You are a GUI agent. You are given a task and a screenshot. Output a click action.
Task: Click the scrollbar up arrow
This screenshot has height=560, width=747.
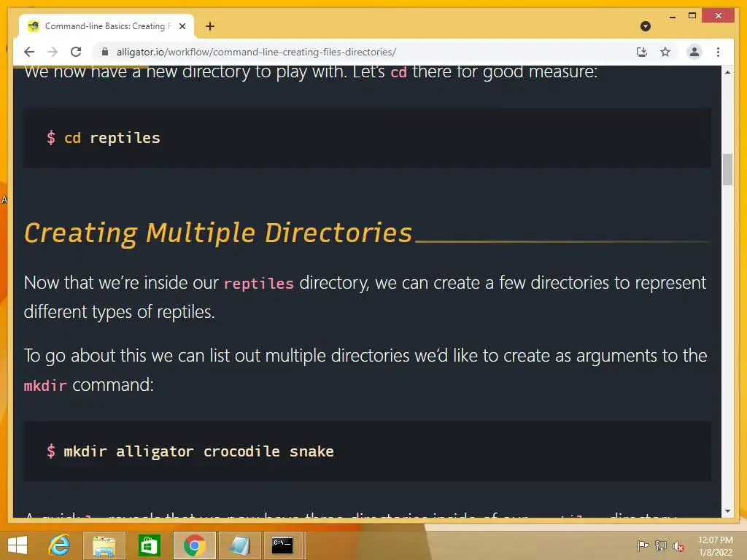pyautogui.click(x=727, y=72)
